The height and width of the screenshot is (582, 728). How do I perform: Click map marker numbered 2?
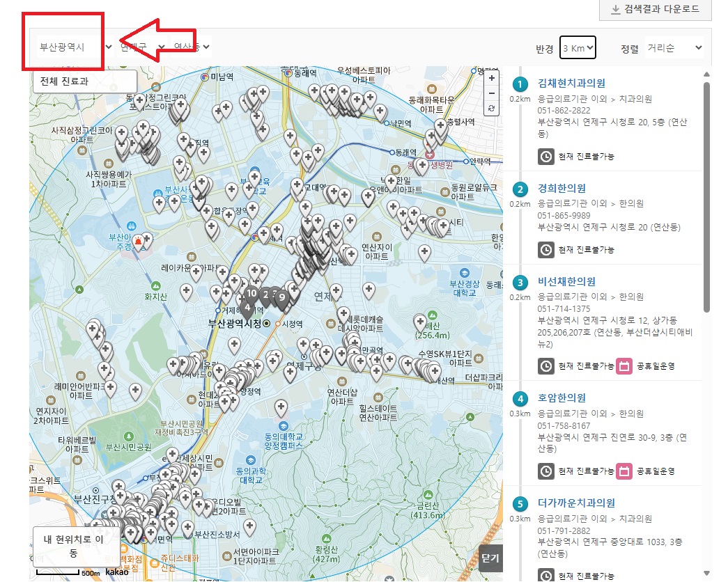[x=265, y=296]
